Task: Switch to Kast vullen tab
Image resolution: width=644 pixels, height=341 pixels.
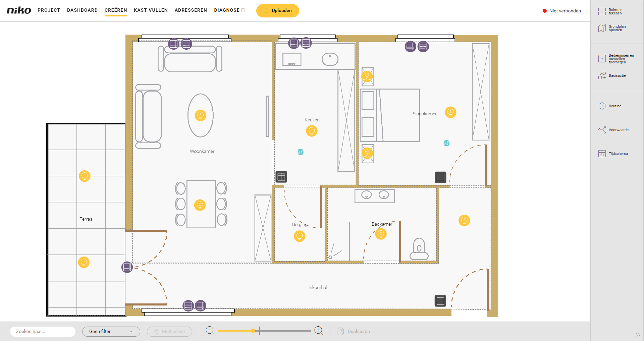Action: tap(151, 10)
